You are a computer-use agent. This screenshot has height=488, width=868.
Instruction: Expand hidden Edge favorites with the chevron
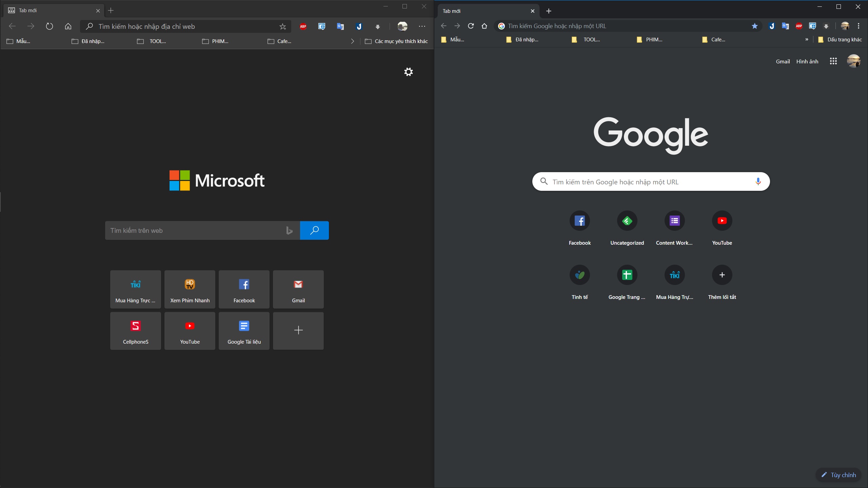pos(352,41)
